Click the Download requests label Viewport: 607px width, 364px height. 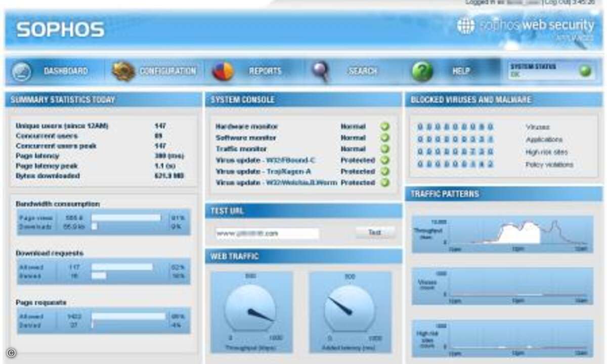click(x=50, y=253)
